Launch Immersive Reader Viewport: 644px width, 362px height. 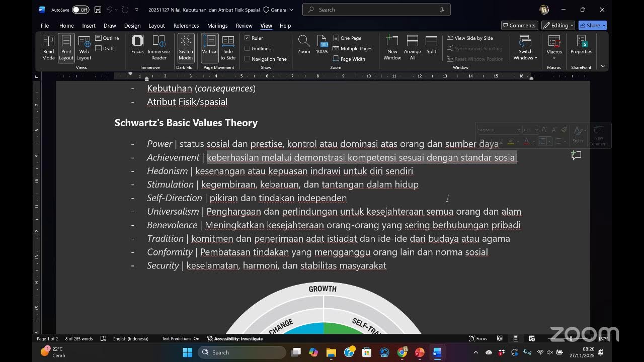[159, 48]
